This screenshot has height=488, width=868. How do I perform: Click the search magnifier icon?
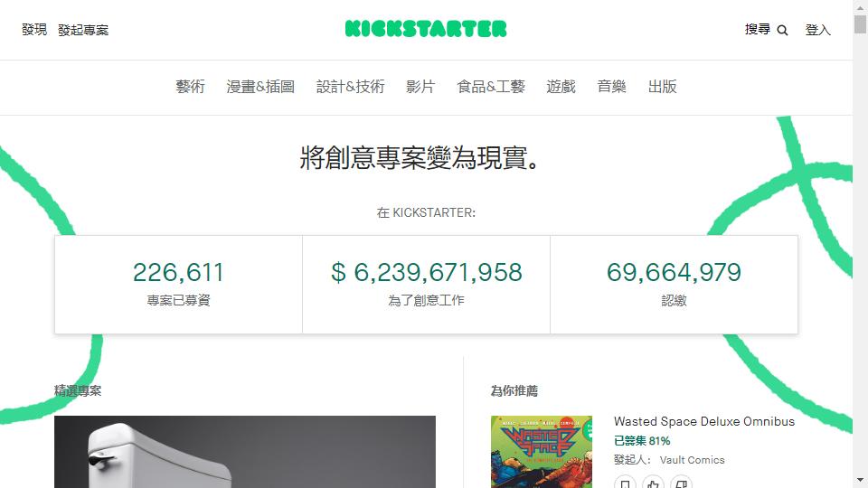[x=782, y=31]
